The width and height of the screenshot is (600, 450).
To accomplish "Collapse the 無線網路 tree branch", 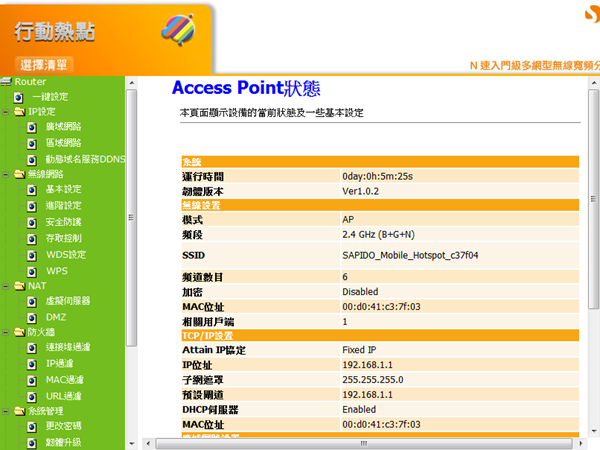I will [x=5, y=174].
